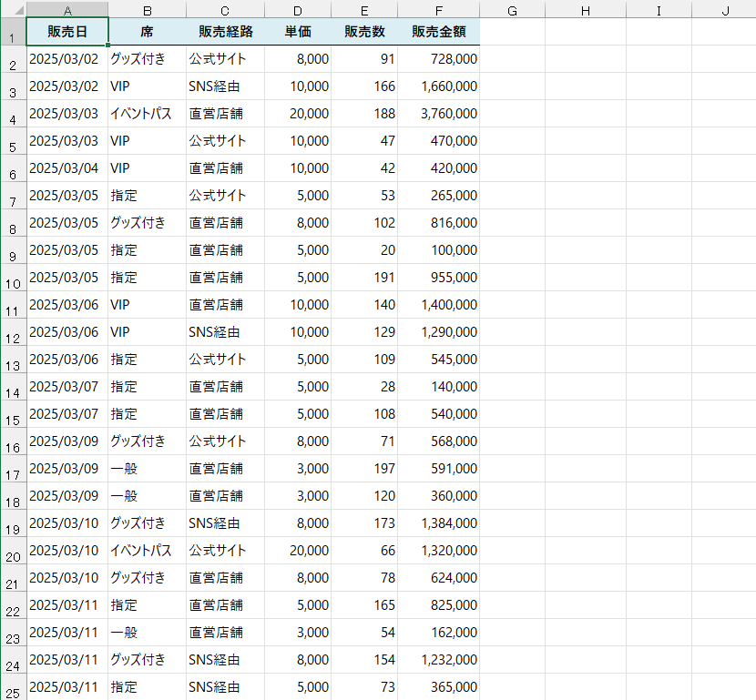Select cell with amount 1,320,000
The image size is (756, 700).
coord(439,551)
